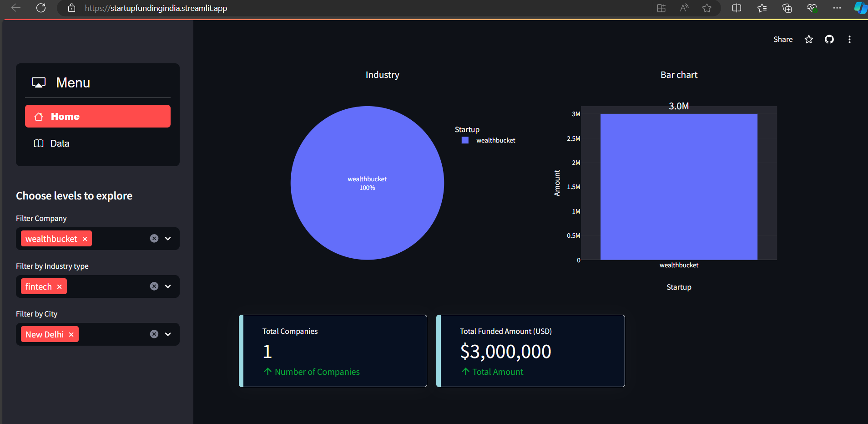Open the Data menu item

pos(98,143)
